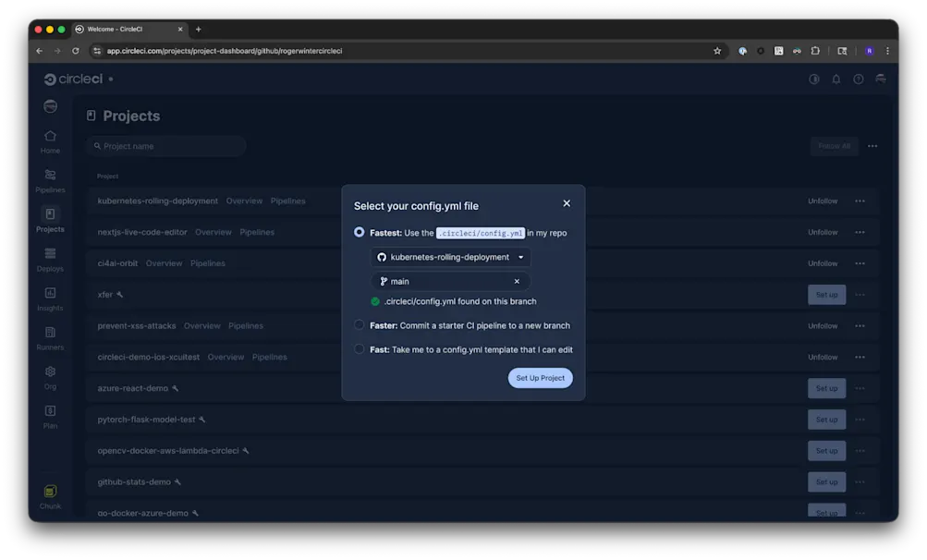Select the Fast config template option
The height and width of the screenshot is (560, 927).
359,348
